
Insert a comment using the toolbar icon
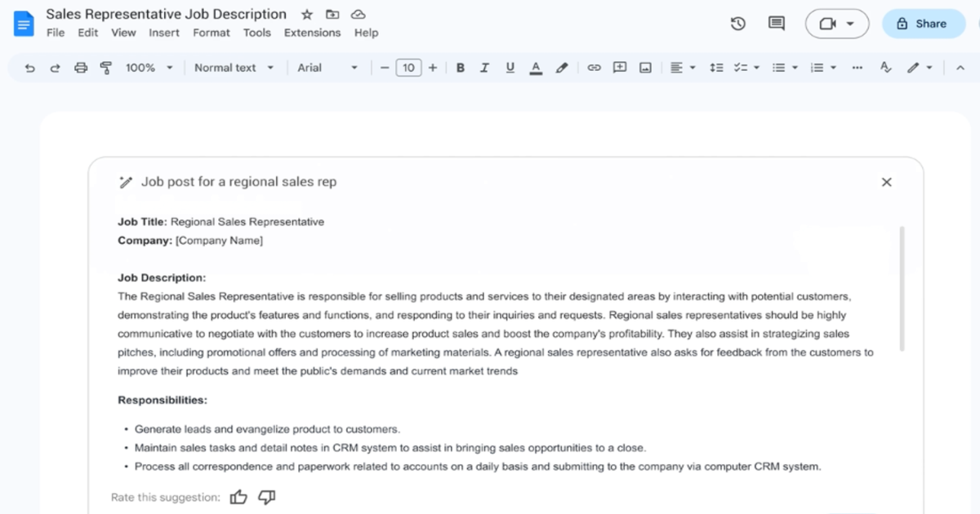tap(619, 68)
